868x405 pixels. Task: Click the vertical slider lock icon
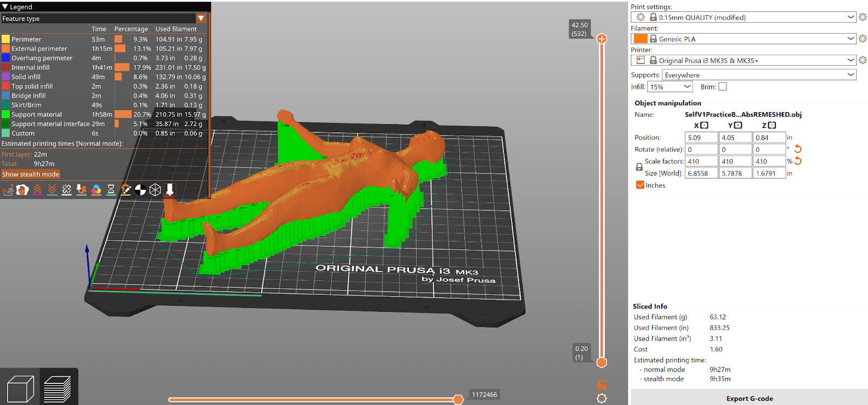[602, 385]
